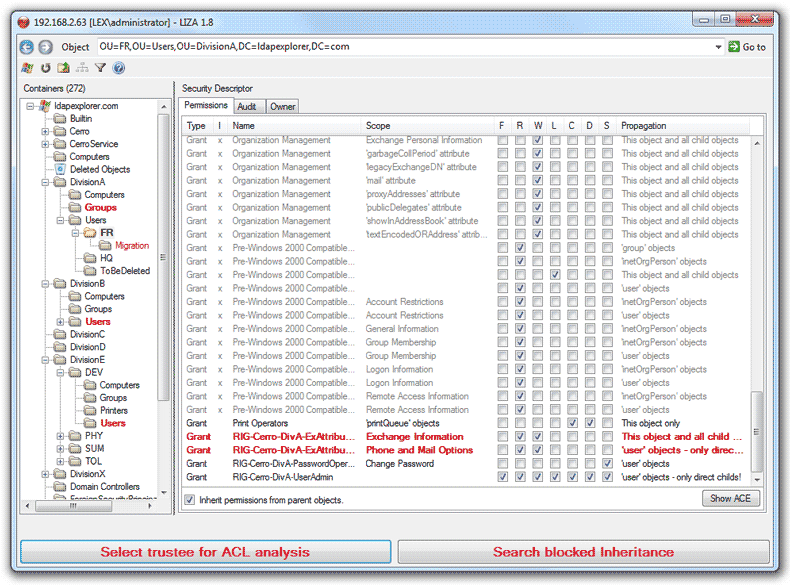Click the filter funnel icon
This screenshot has height=587, width=790.
tap(100, 68)
